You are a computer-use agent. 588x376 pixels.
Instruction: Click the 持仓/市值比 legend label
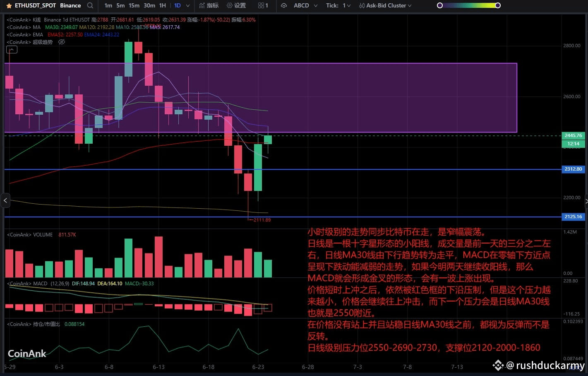(46, 324)
